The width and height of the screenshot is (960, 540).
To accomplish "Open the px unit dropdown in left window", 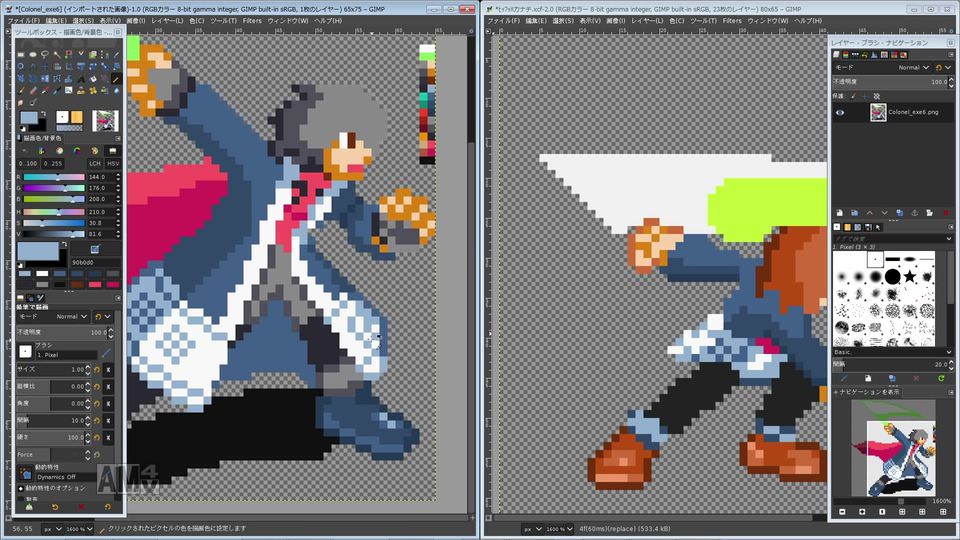I will click(53, 528).
